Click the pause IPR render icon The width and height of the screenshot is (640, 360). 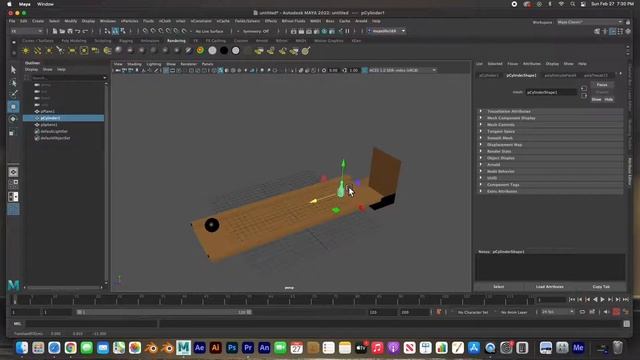(348, 31)
